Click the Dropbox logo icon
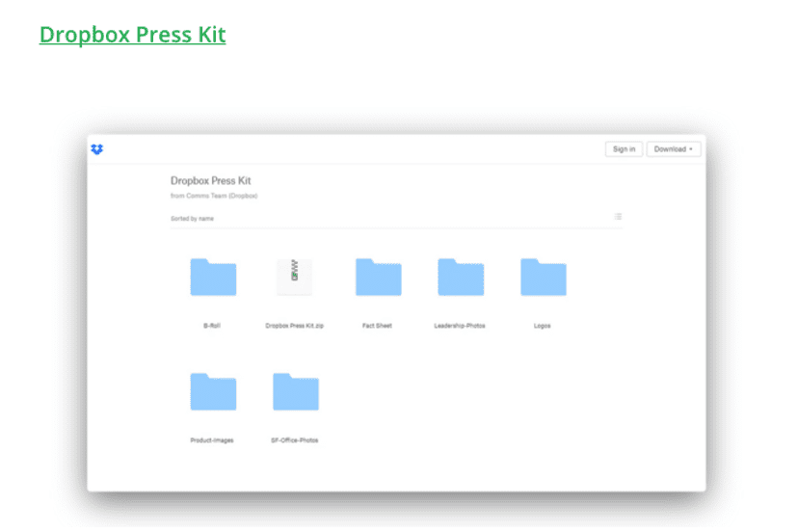798x532 pixels. point(96,149)
